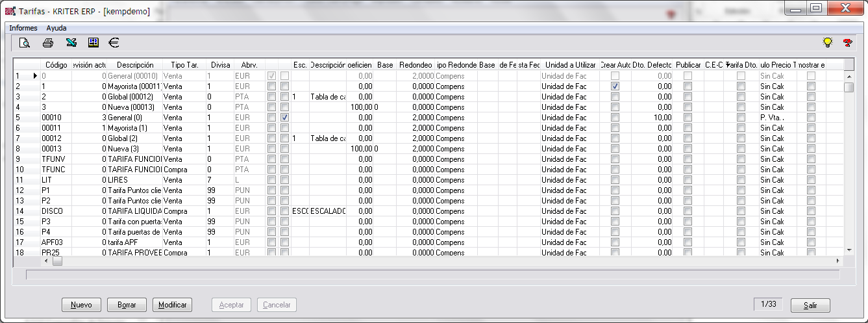
Task: Open the red question mark help icon
Action: point(847,44)
